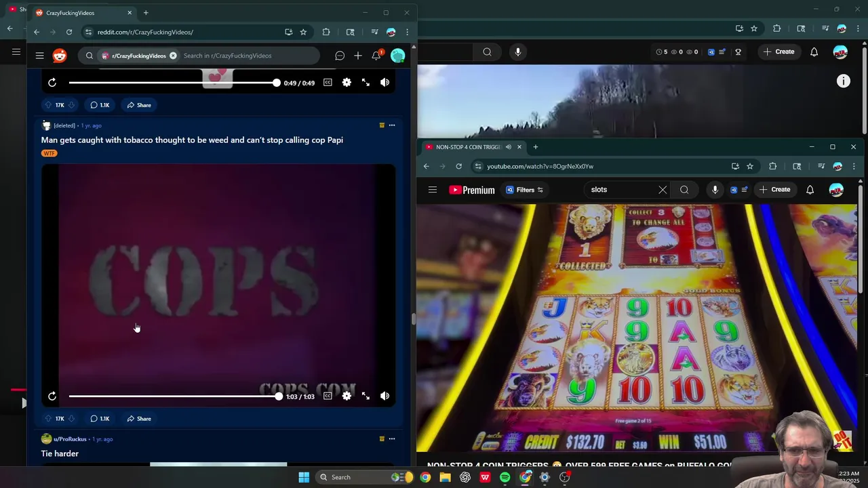This screenshot has height=488, width=868.
Task: Open settings gear on the 0:49 video
Action: 347,83
